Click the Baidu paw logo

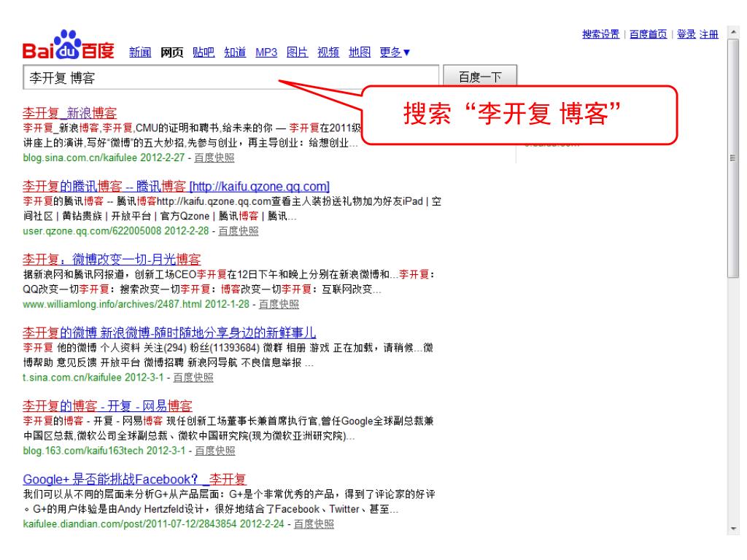click(68, 45)
